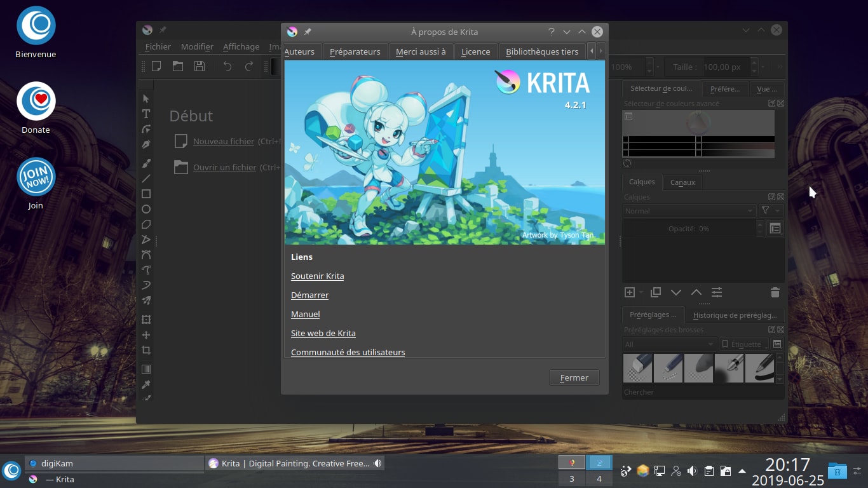Select the Polyline tool
Image resolution: width=868 pixels, height=488 pixels.
(x=146, y=240)
